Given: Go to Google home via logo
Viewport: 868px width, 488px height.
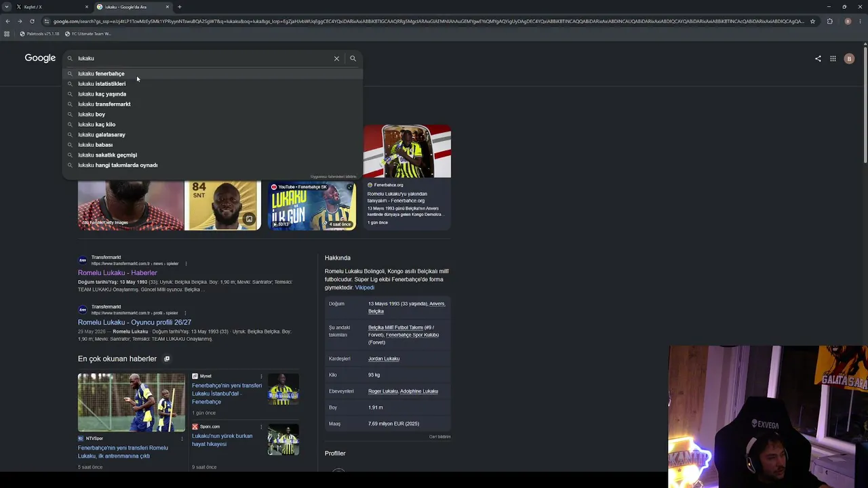Looking at the screenshot, I should click(x=40, y=58).
